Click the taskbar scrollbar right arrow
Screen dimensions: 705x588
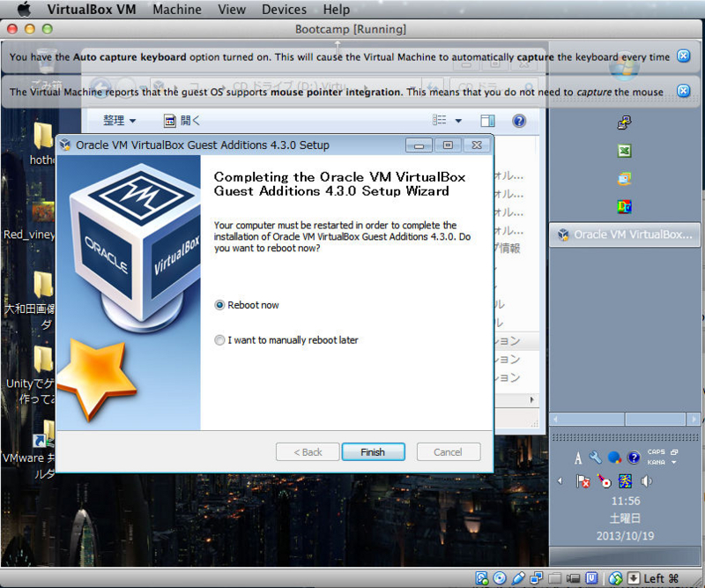[x=694, y=420]
